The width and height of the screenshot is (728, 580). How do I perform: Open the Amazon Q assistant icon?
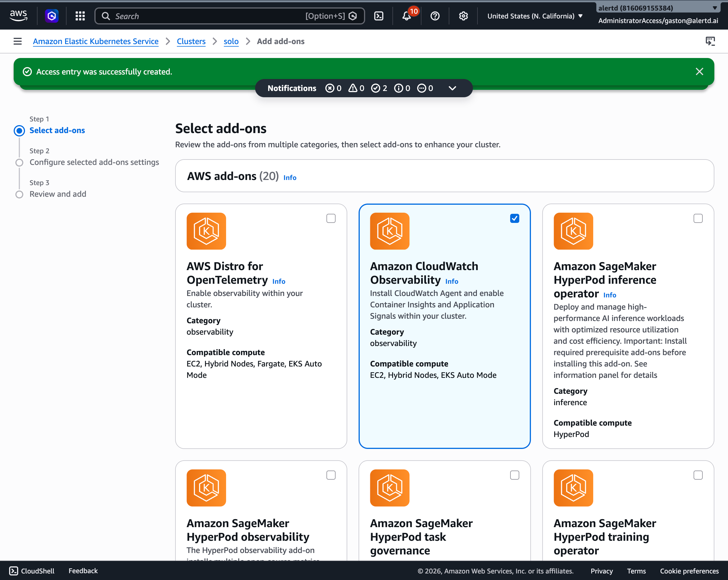(52, 16)
